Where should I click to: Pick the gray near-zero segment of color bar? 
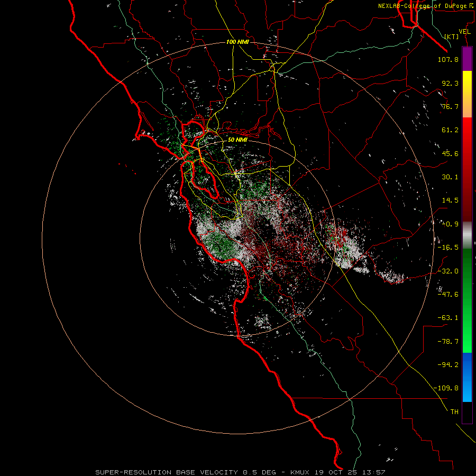tap(467, 235)
